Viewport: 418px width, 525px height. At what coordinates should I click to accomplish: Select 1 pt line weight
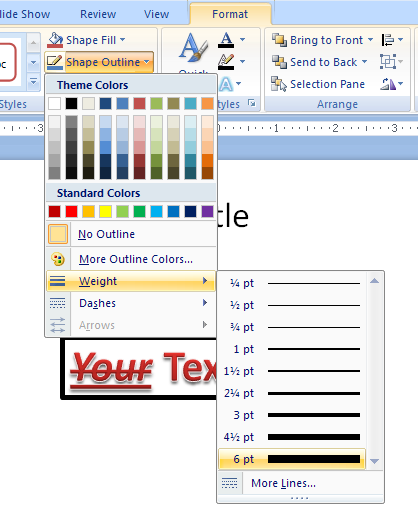coord(292,349)
